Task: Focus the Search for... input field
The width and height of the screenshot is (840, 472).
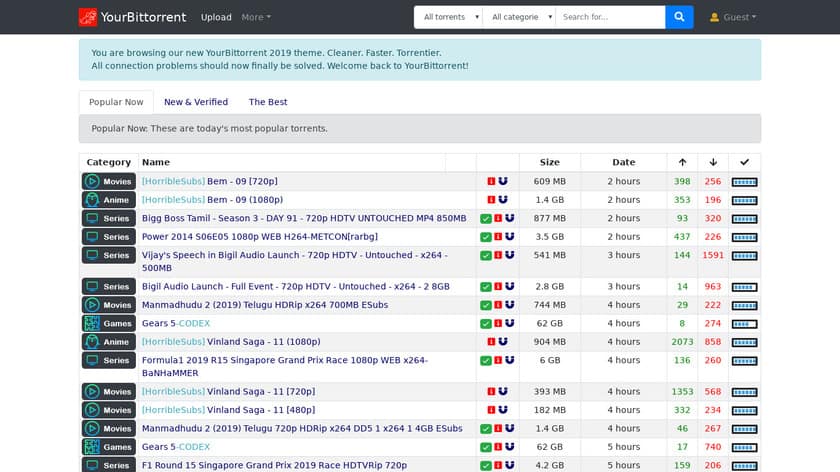Action: tap(611, 17)
